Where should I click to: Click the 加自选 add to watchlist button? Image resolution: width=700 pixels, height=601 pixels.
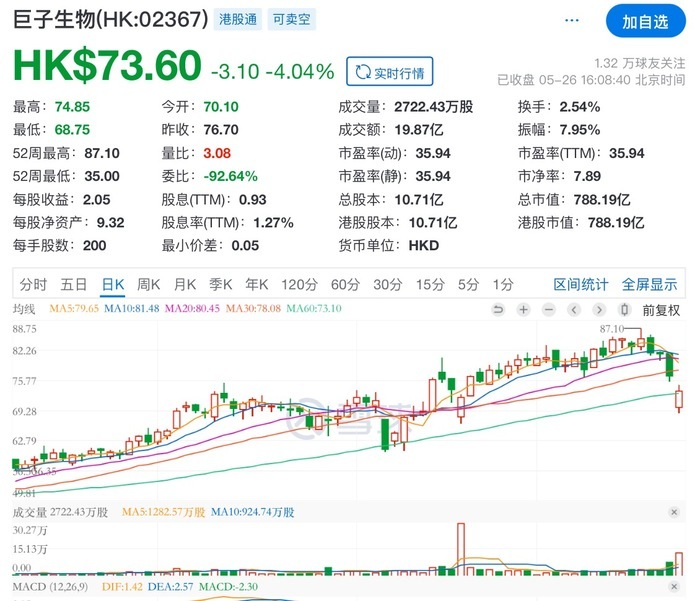(x=646, y=21)
